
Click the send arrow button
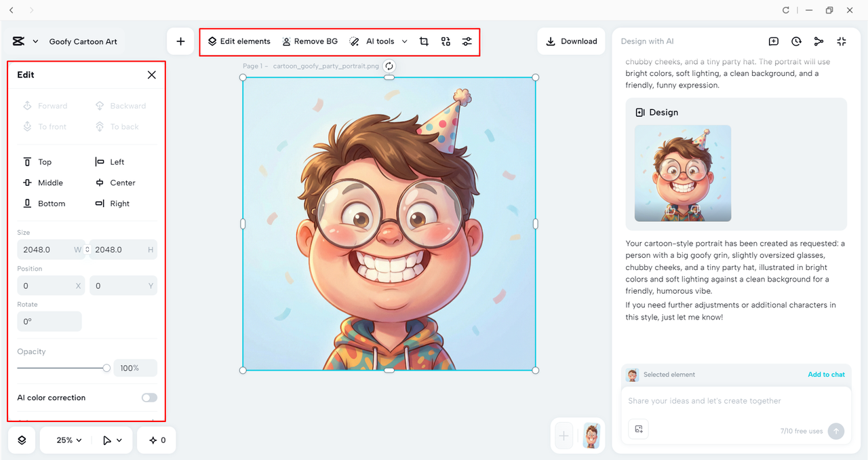point(836,431)
